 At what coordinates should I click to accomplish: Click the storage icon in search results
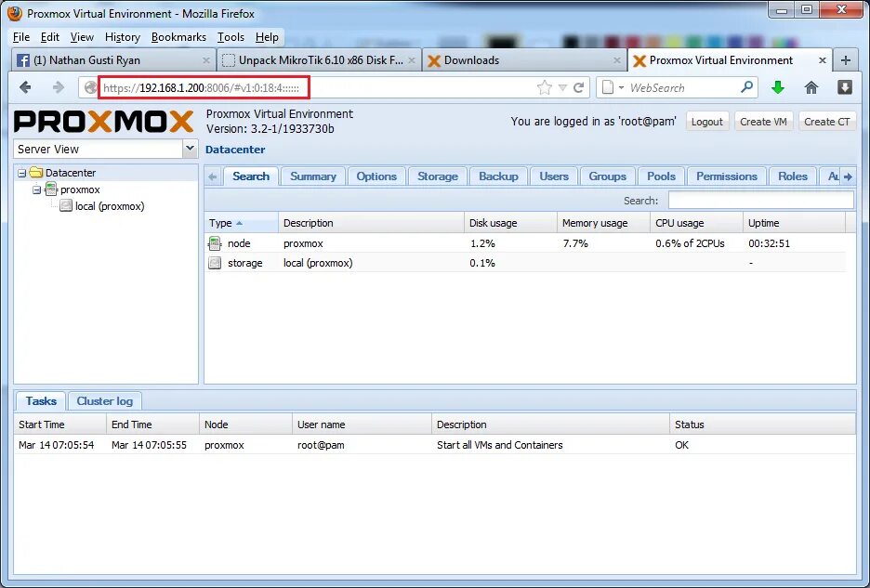click(x=215, y=263)
